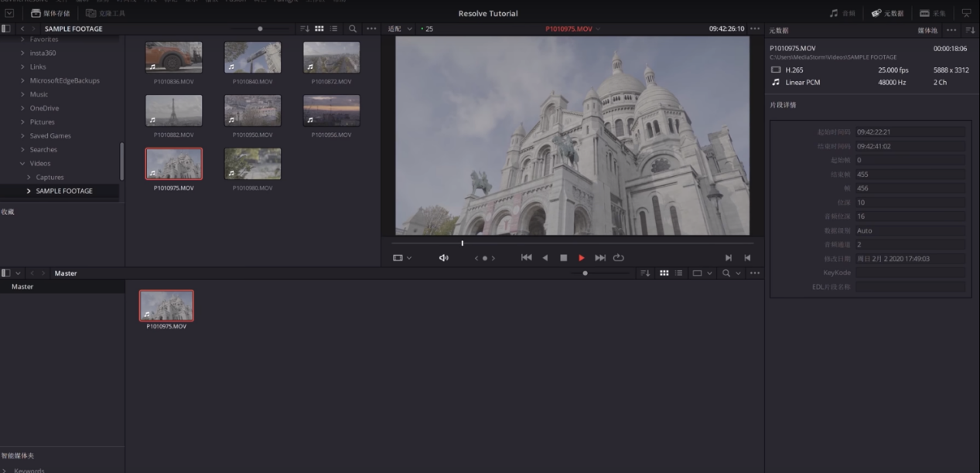Click the Stop playback button
Viewport: 980px width, 473px height.
coord(563,258)
